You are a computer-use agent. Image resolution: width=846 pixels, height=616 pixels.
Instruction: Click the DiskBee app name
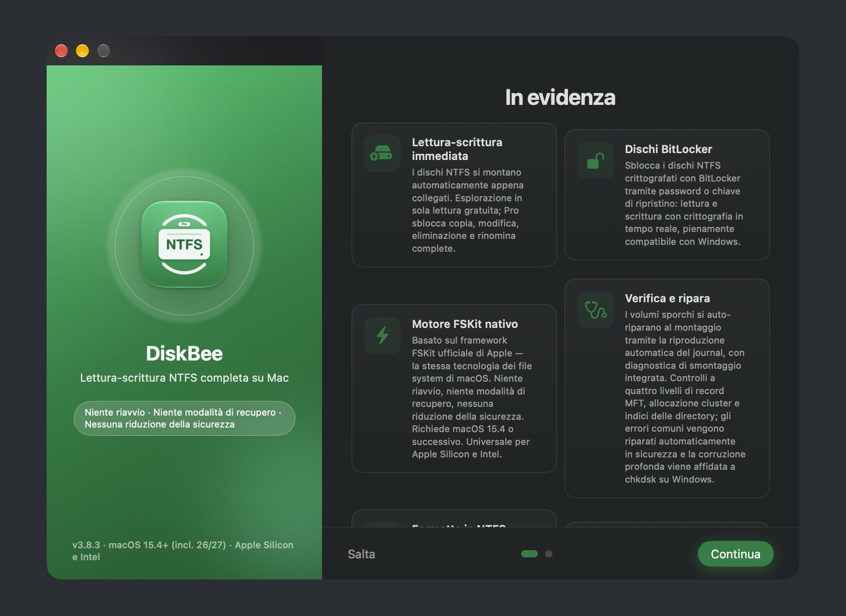tap(184, 353)
